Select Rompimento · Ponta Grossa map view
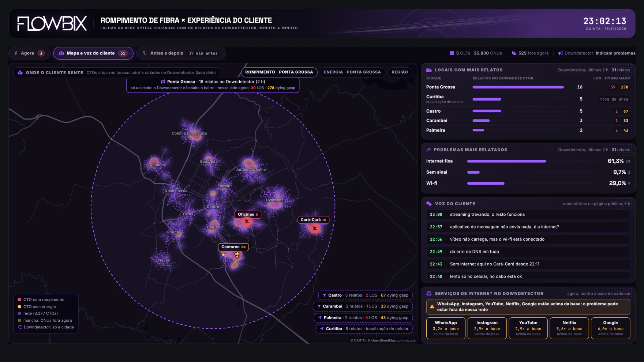This screenshot has height=362, width=644. (279, 72)
